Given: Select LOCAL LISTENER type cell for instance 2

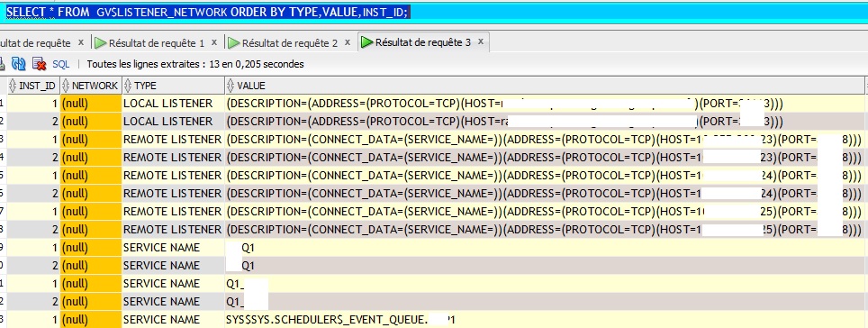Looking at the screenshot, I should (173, 122).
